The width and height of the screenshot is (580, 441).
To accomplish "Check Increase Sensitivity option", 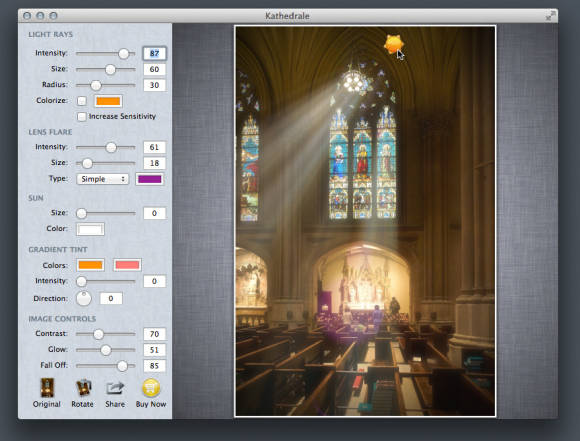I will (x=82, y=117).
